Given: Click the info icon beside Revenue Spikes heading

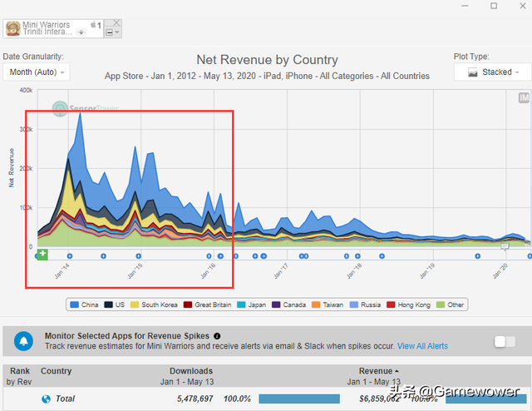Looking at the screenshot, I should point(217,336).
